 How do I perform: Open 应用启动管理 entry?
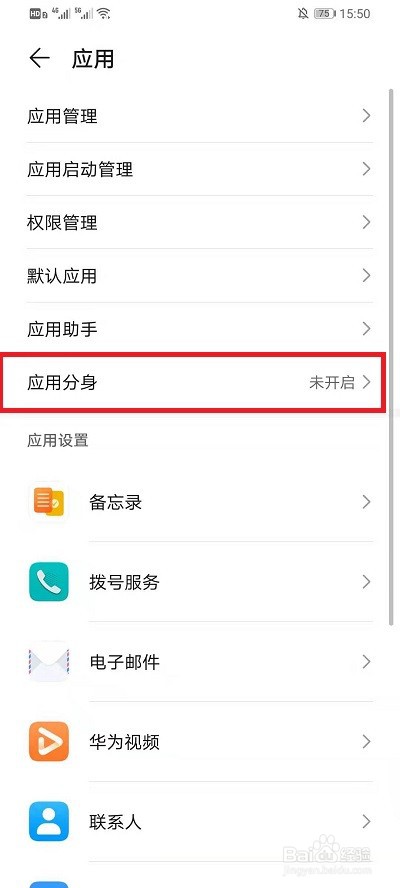pos(199,169)
